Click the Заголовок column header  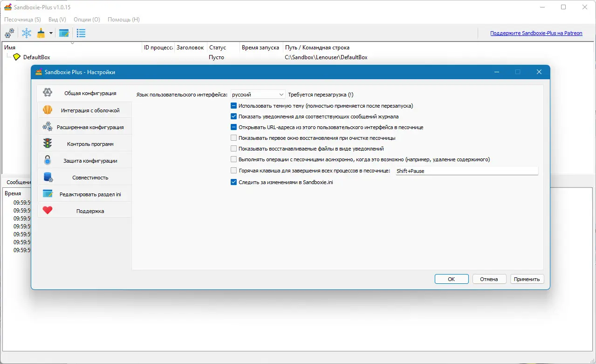(191, 47)
